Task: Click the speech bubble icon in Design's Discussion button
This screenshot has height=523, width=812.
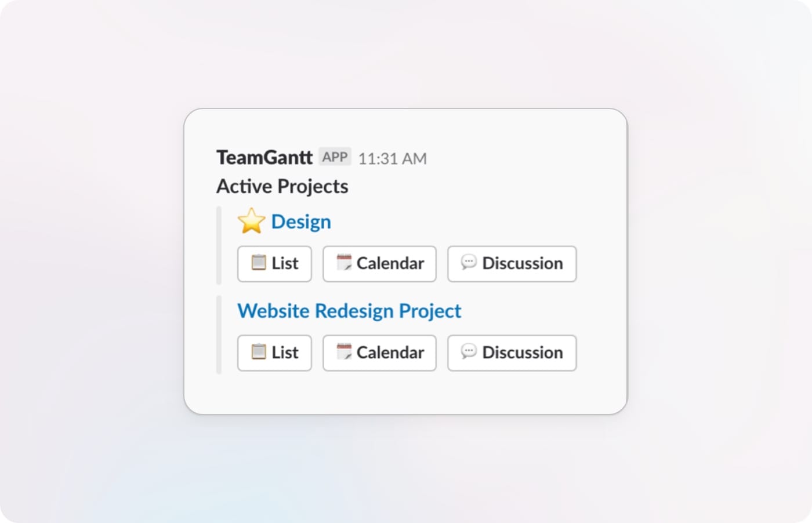Action: coord(469,263)
